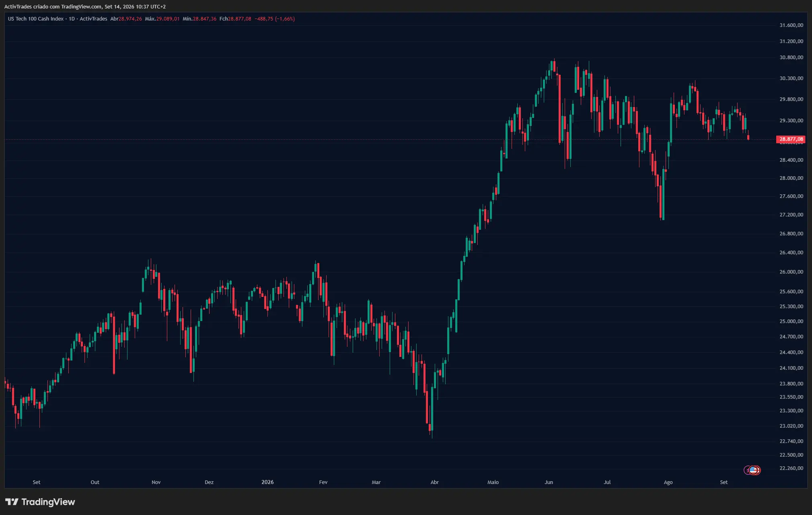Click the red 28.877,08 current price tag

click(x=791, y=139)
